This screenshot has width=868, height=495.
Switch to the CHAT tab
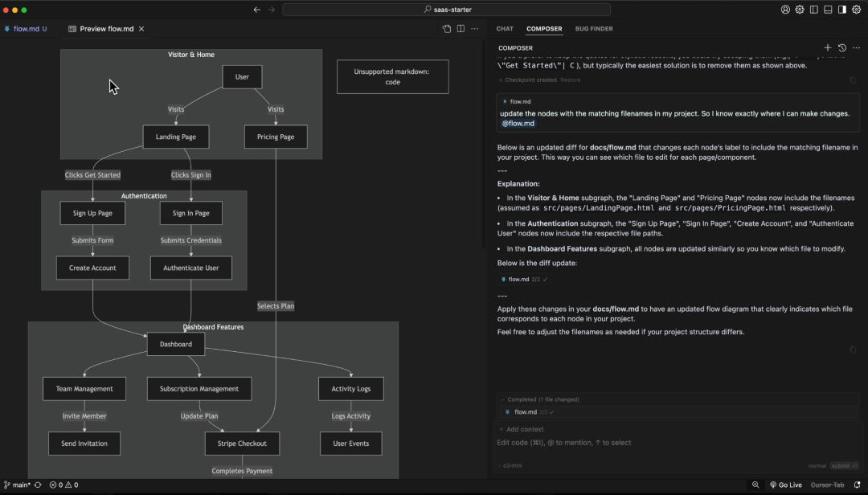pyautogui.click(x=505, y=29)
